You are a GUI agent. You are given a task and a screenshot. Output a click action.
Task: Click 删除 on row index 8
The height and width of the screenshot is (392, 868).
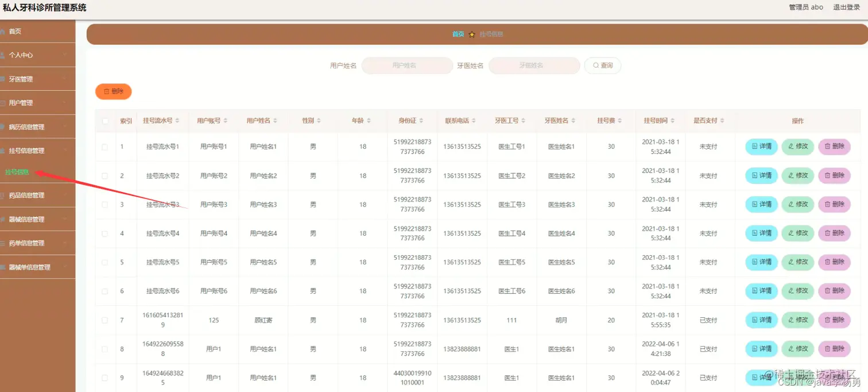click(834, 349)
